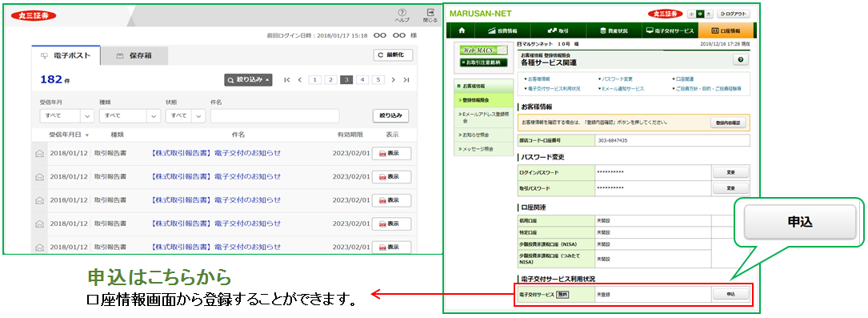Select Eメールアドレス登録照会 in the sidebar

[483, 117]
